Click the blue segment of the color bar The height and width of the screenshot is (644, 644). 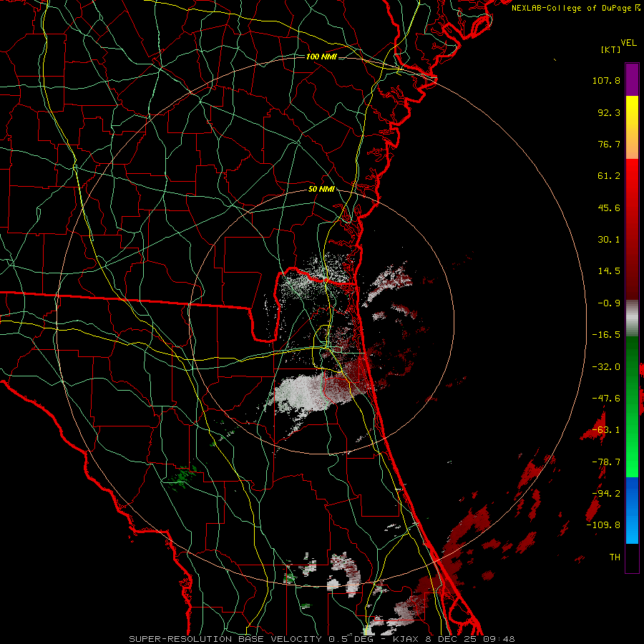(x=632, y=510)
